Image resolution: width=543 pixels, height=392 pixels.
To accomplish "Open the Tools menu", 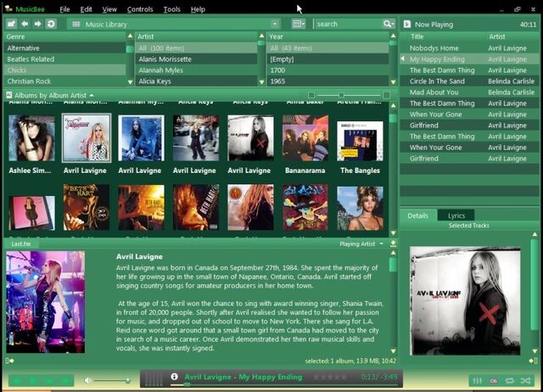I will (x=171, y=9).
